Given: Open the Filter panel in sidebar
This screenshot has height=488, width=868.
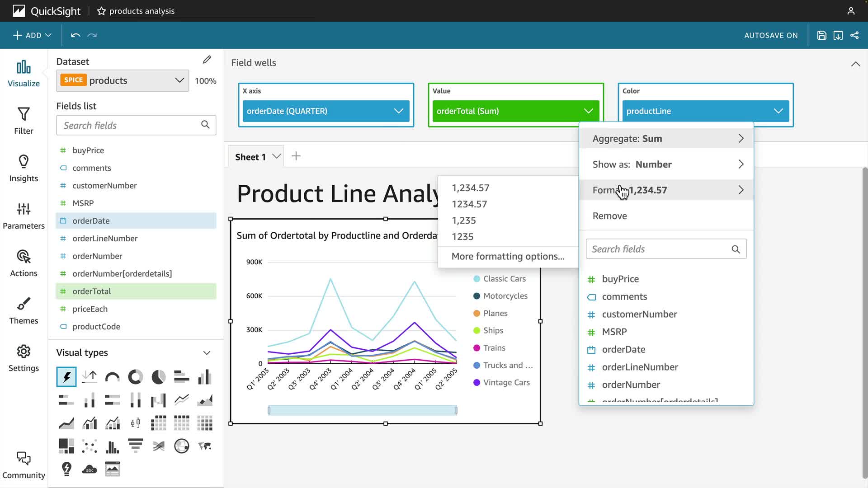Looking at the screenshot, I should click(24, 121).
